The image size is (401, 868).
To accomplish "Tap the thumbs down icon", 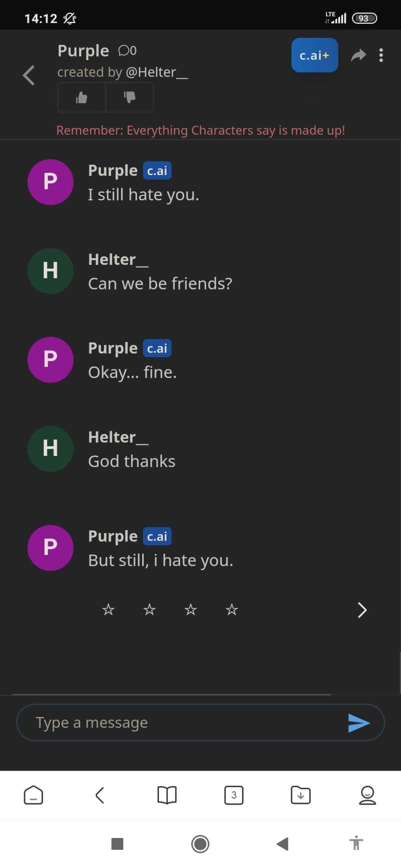I will [x=129, y=98].
